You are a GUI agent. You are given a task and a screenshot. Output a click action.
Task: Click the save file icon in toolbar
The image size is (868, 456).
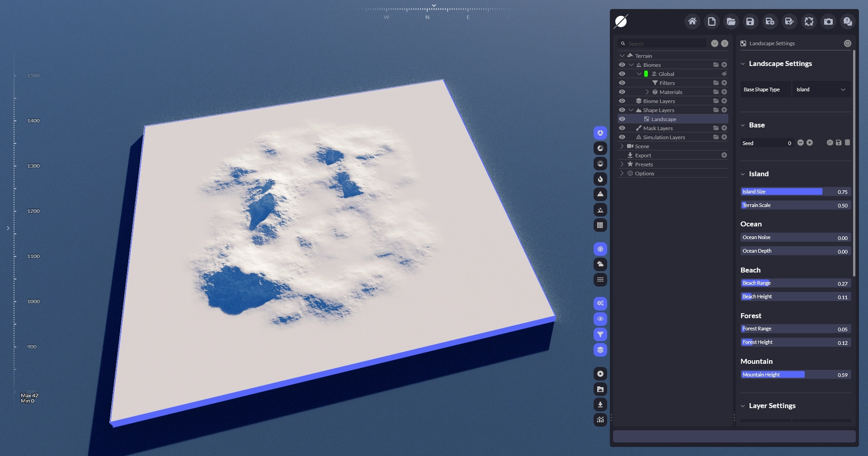click(750, 21)
